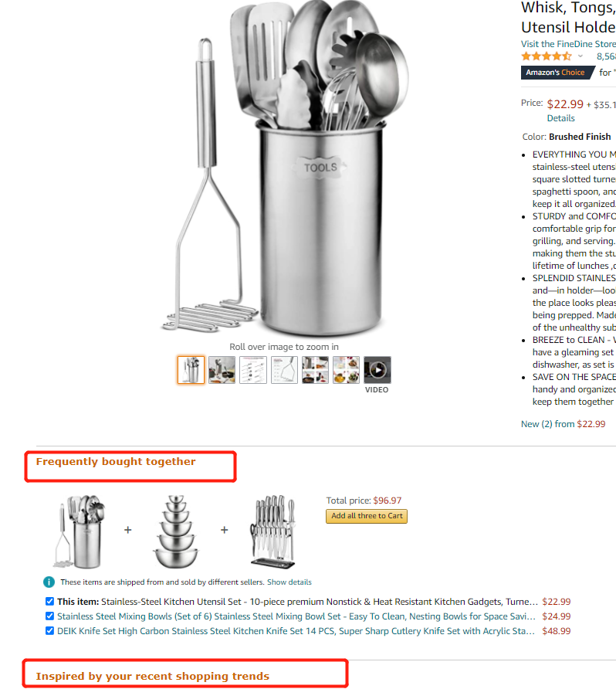Open the Stainless Steel Mixing Bowls product link
The width and height of the screenshot is (616, 689).
(296, 616)
